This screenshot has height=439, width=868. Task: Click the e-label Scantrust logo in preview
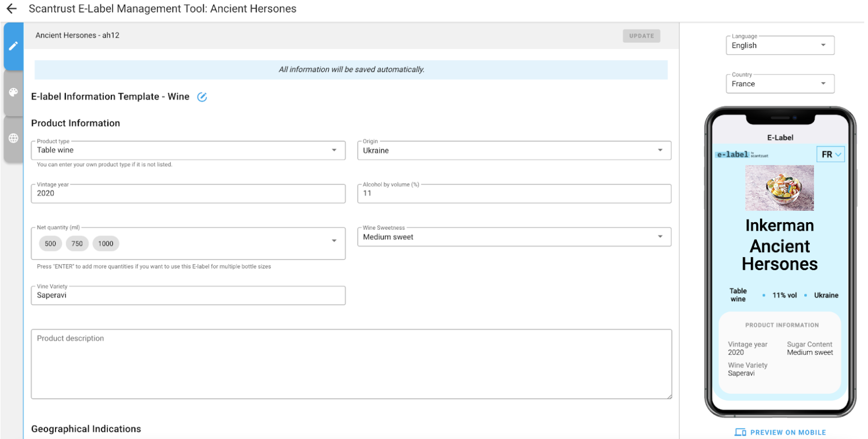pyautogui.click(x=742, y=155)
